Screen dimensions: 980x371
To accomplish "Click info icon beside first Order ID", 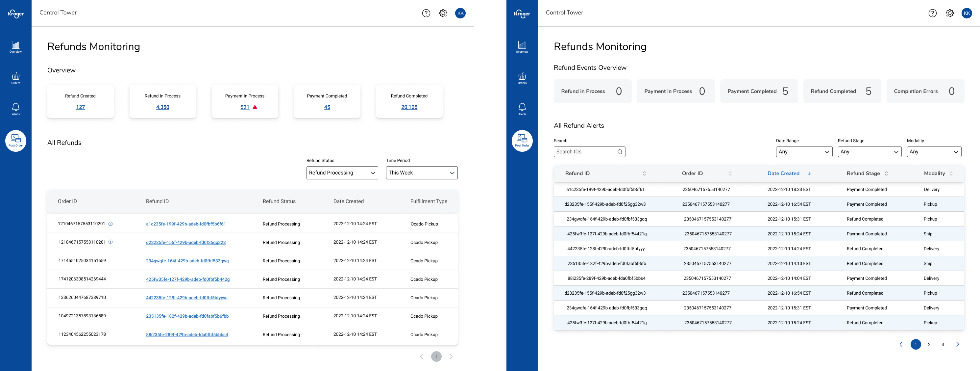I will [110, 224].
